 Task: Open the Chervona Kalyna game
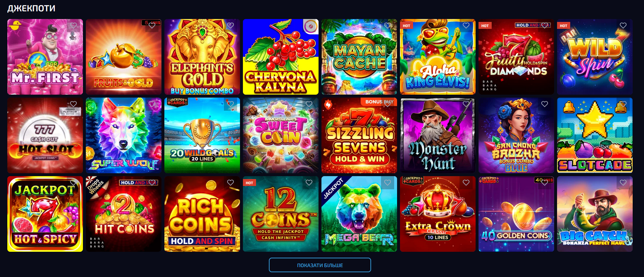pyautogui.click(x=281, y=57)
